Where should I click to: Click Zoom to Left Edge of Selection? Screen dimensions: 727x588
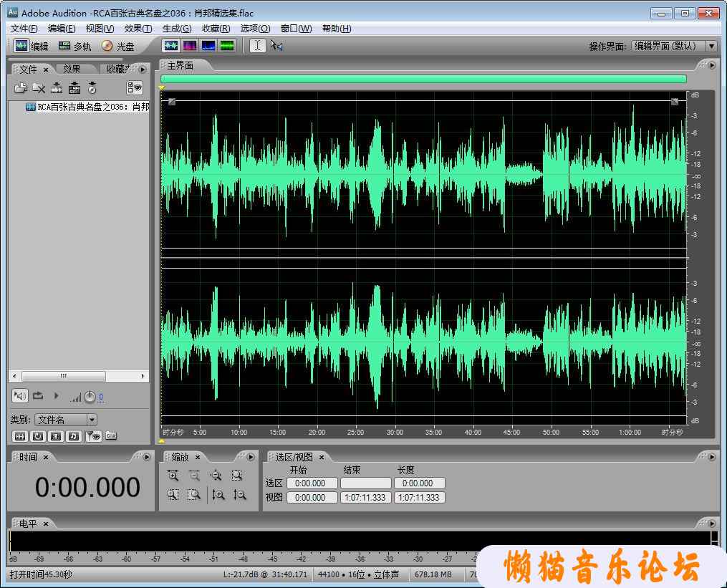[173, 495]
